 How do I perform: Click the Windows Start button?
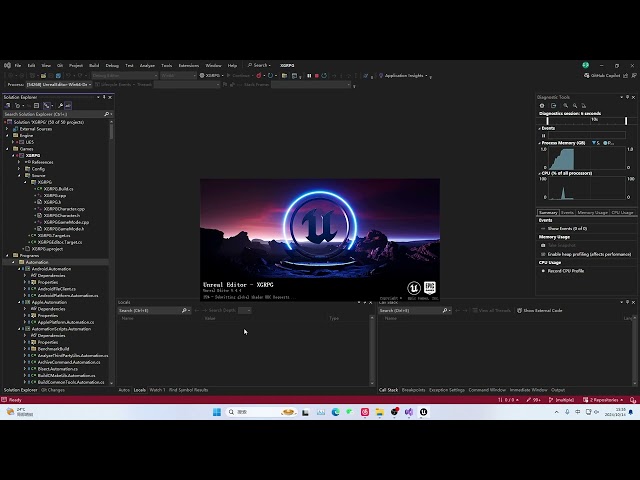[217, 412]
